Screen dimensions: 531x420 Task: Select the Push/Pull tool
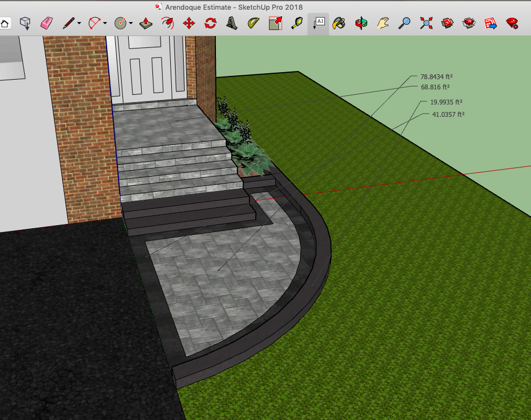point(145,23)
